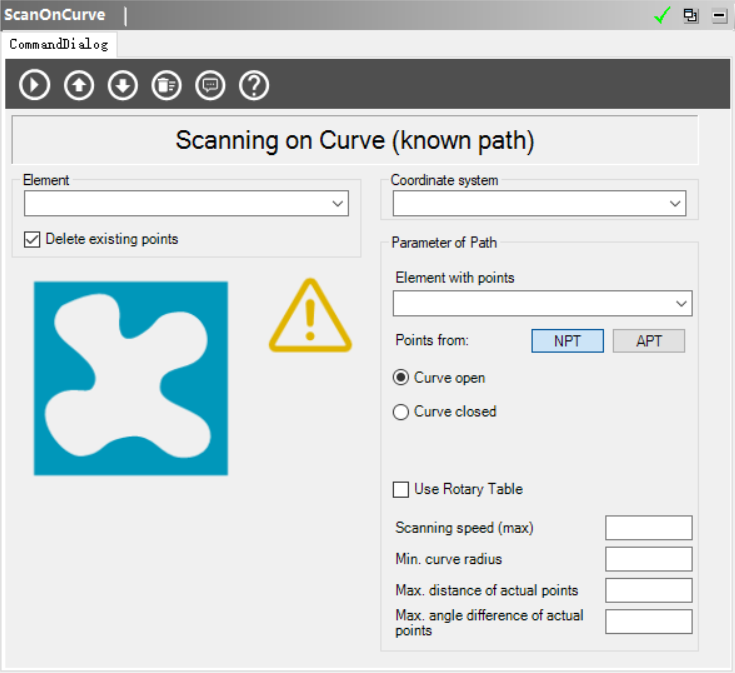Viewport: 735px width, 673px height.
Task: Expand the Element dropdown
Action: pos(186,204)
